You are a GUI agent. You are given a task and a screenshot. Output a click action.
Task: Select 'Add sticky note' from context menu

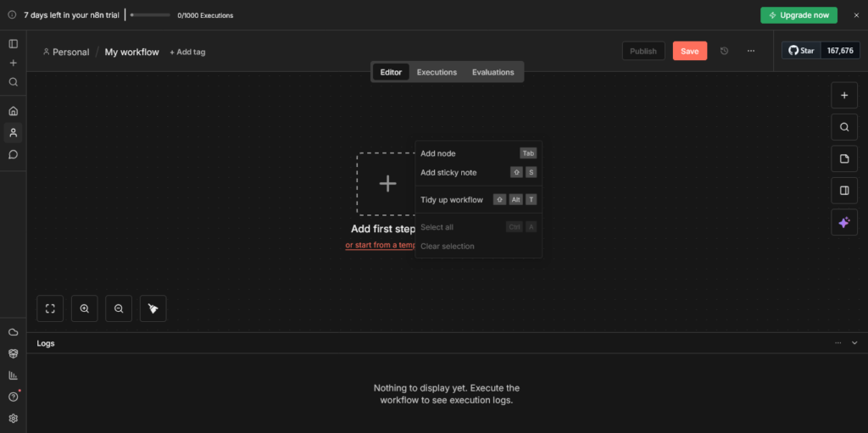(x=448, y=173)
